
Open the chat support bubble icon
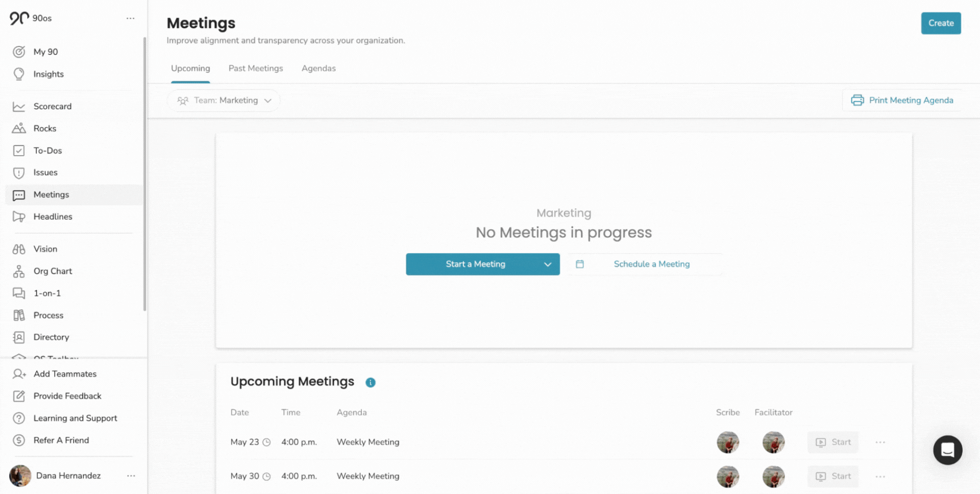(x=947, y=450)
